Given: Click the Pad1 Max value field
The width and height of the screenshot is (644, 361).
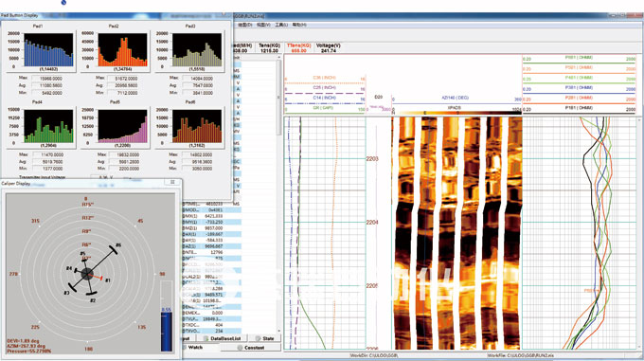Looking at the screenshot, I should click(x=51, y=79).
